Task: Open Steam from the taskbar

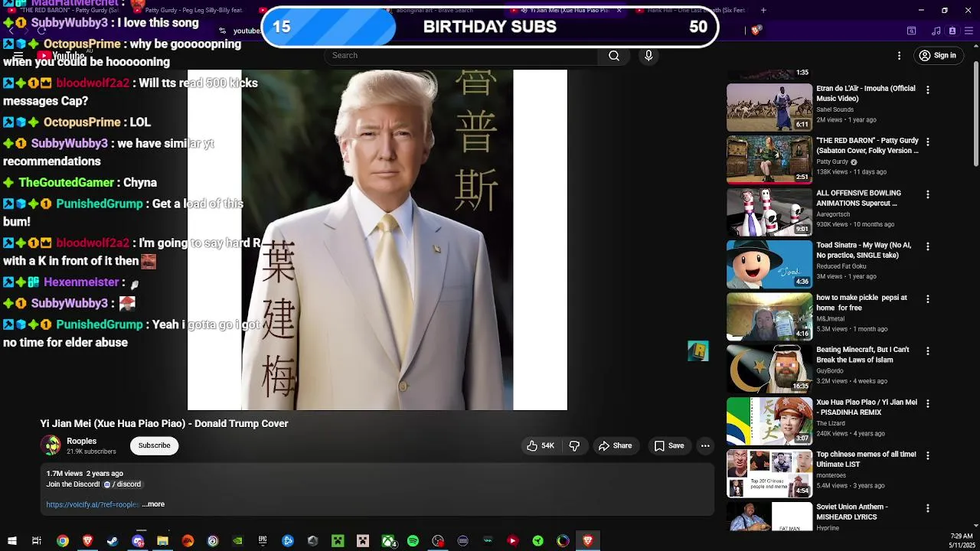Action: tap(112, 541)
